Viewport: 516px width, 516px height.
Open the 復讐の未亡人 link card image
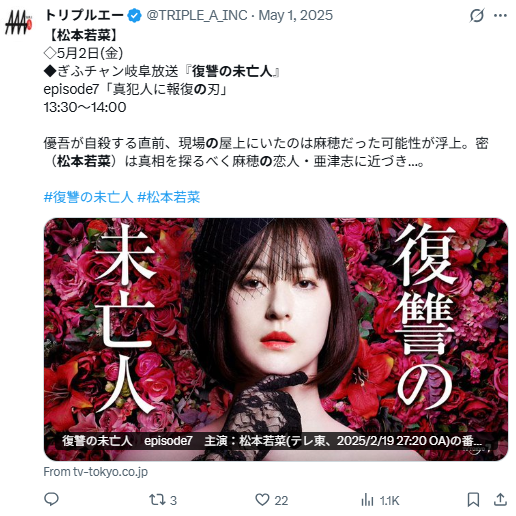(x=276, y=339)
